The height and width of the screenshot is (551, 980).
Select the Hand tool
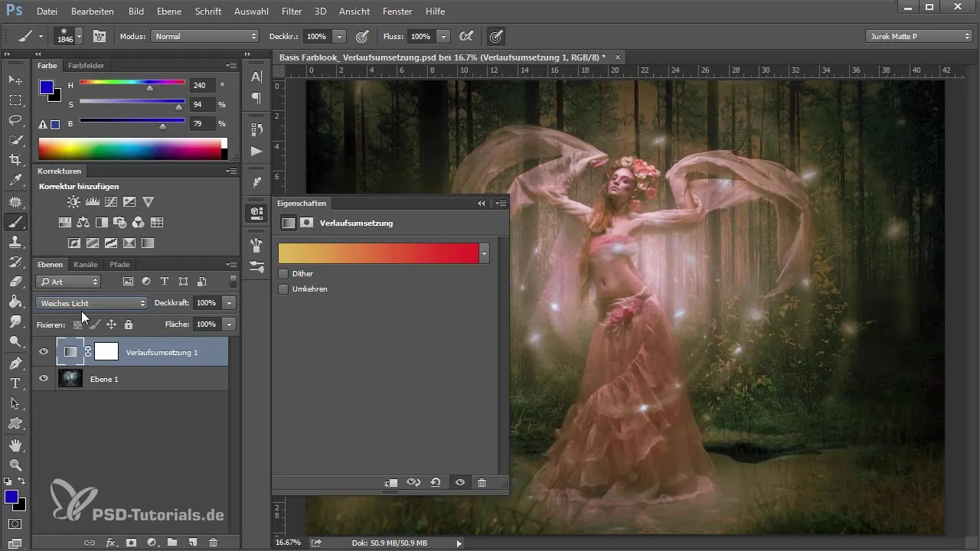tap(15, 445)
